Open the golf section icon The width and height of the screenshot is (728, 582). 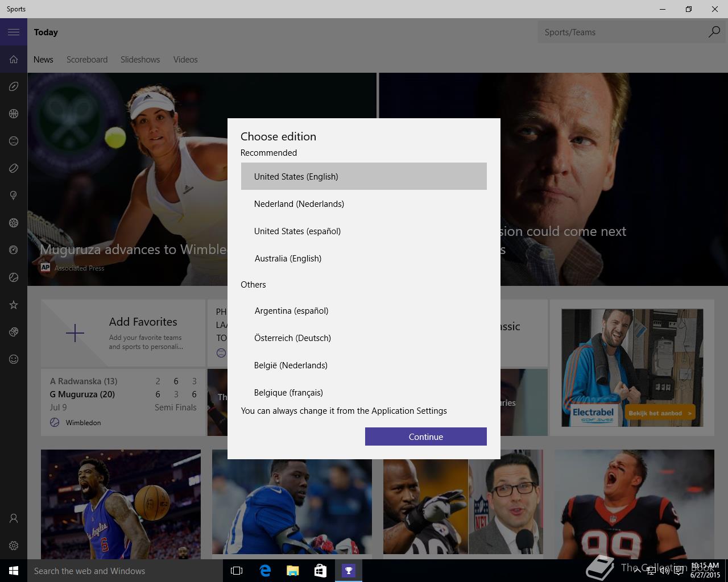click(14, 196)
